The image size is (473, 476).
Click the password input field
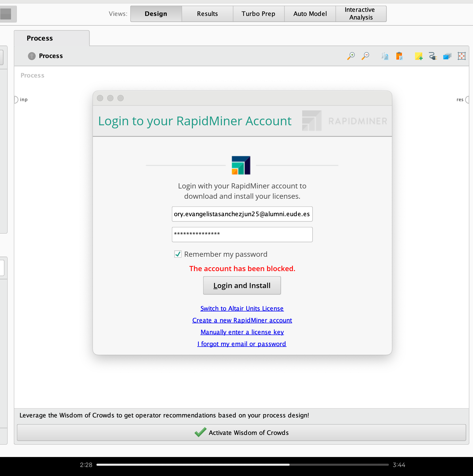[242, 234]
